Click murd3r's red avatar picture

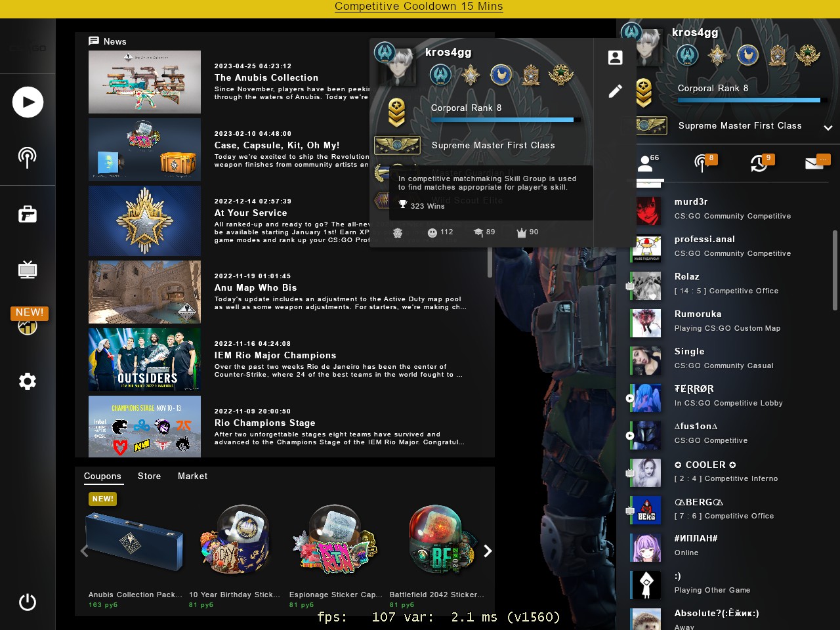tap(647, 211)
